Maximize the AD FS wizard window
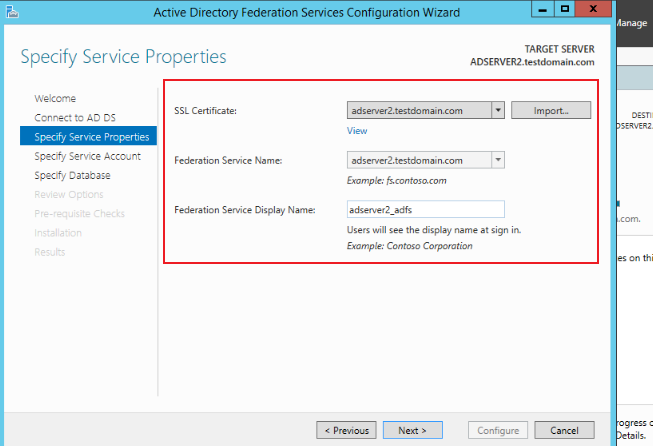Screen dimensions: 653x446 pos(565,9)
